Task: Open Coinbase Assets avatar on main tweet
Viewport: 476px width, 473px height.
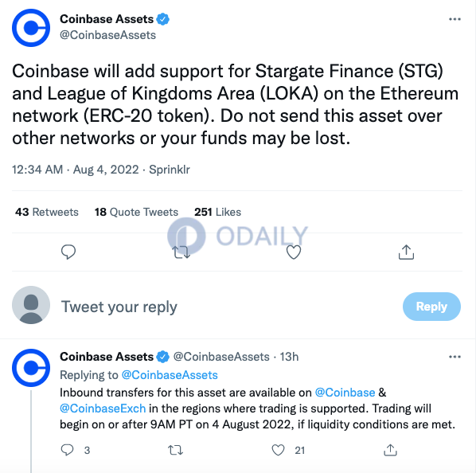Action: pos(31,28)
